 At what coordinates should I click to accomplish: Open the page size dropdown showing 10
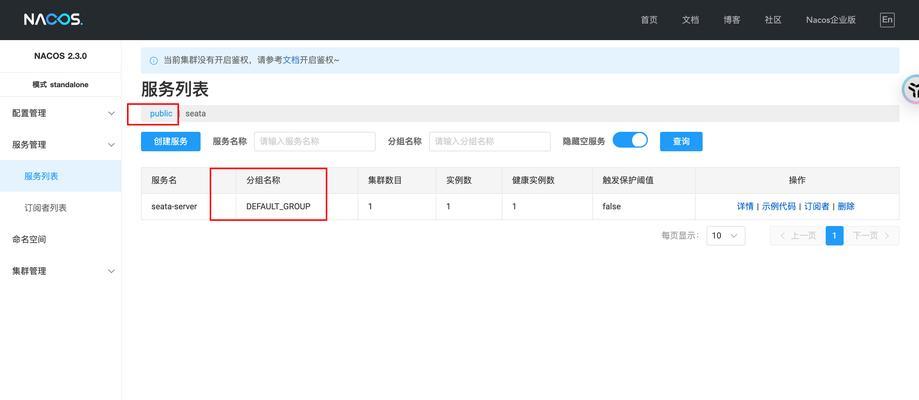point(726,236)
